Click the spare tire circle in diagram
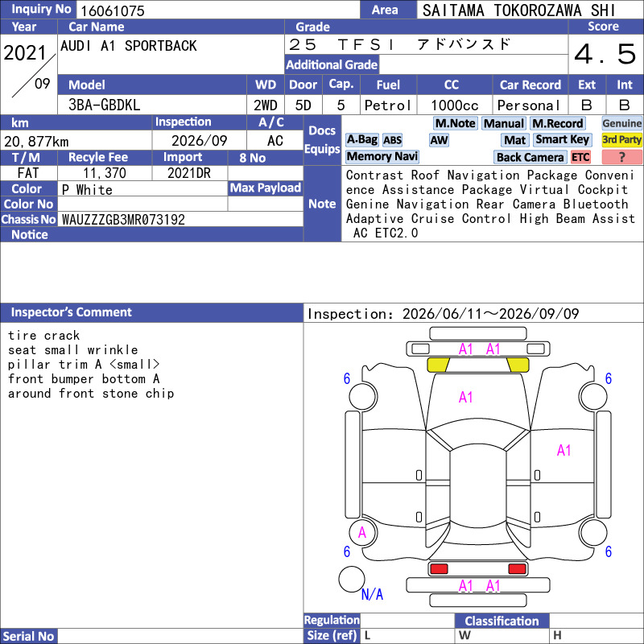Image resolution: width=644 pixels, height=644 pixels. click(x=352, y=579)
